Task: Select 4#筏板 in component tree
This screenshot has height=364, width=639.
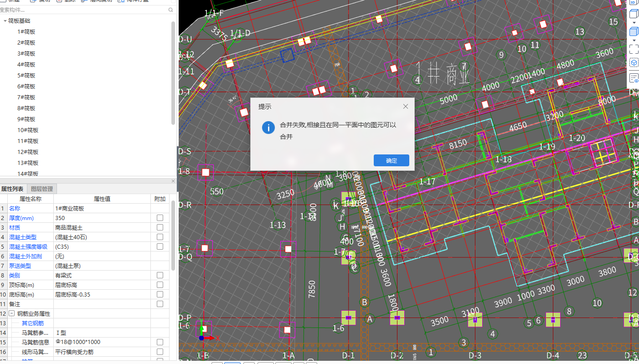Action: [26, 65]
